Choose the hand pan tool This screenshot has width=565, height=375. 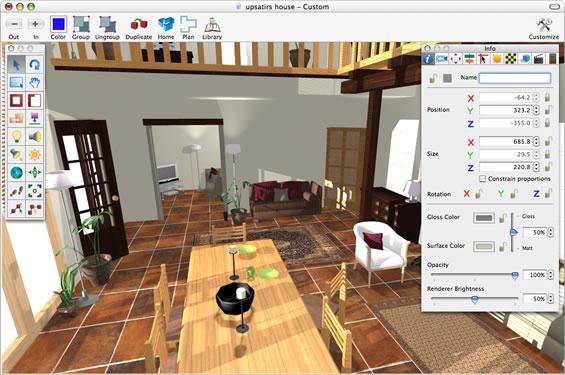(35, 82)
